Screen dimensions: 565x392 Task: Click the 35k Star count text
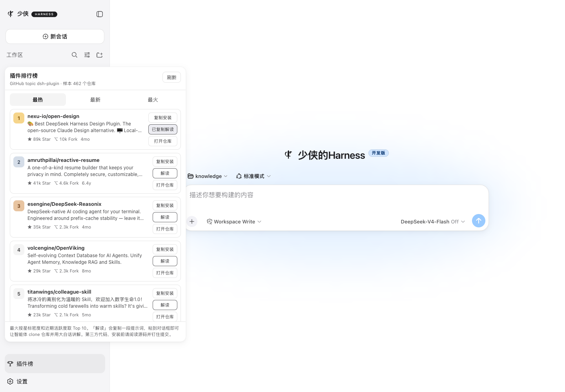pyautogui.click(x=39, y=227)
